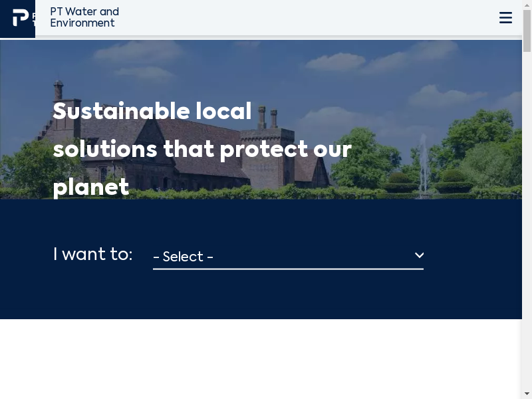
Task: Click the fountain in the hero image
Action: point(424,166)
